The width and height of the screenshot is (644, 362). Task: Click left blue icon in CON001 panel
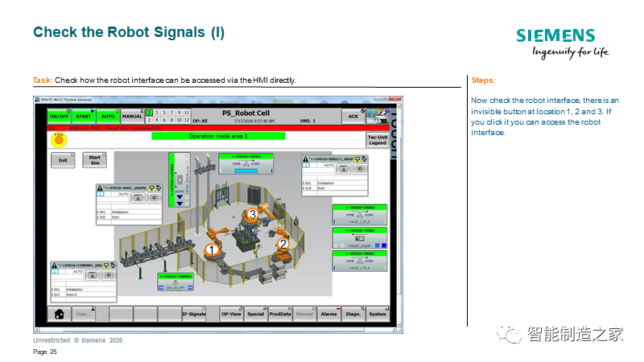pos(161,288)
